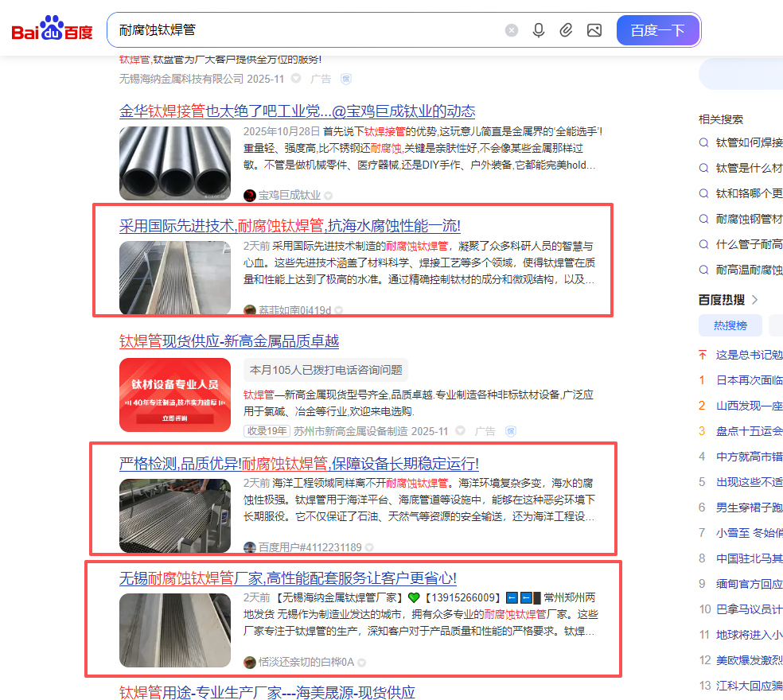Click the search icon beside 钛管如何焊接
Screen dimensions: 783x700
tap(703, 142)
